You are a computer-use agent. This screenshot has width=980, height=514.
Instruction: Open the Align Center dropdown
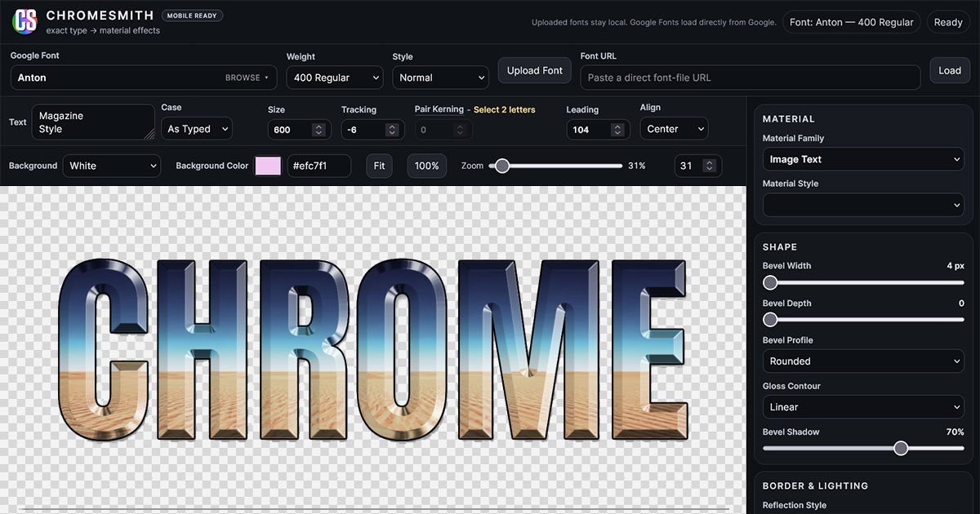[674, 129]
